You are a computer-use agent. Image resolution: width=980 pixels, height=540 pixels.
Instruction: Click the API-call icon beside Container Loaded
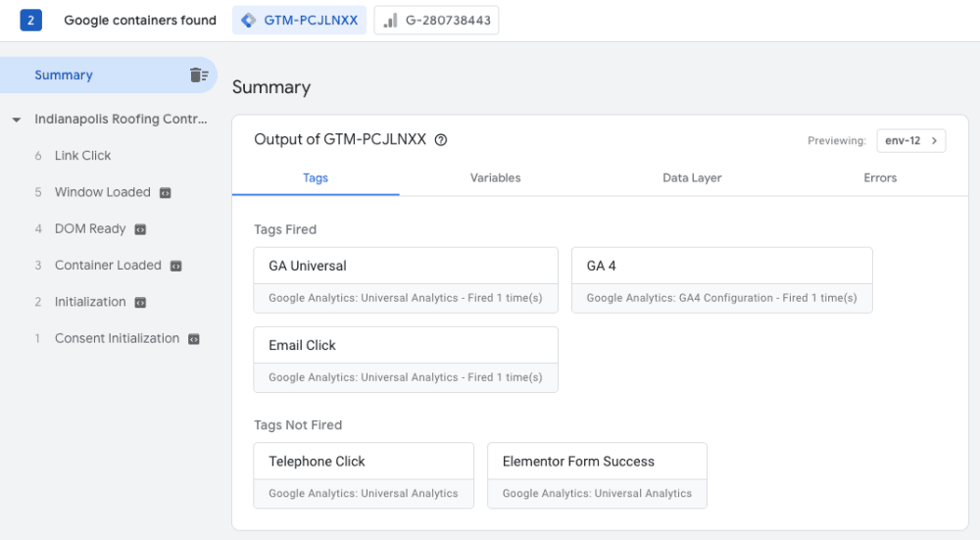coord(176,267)
